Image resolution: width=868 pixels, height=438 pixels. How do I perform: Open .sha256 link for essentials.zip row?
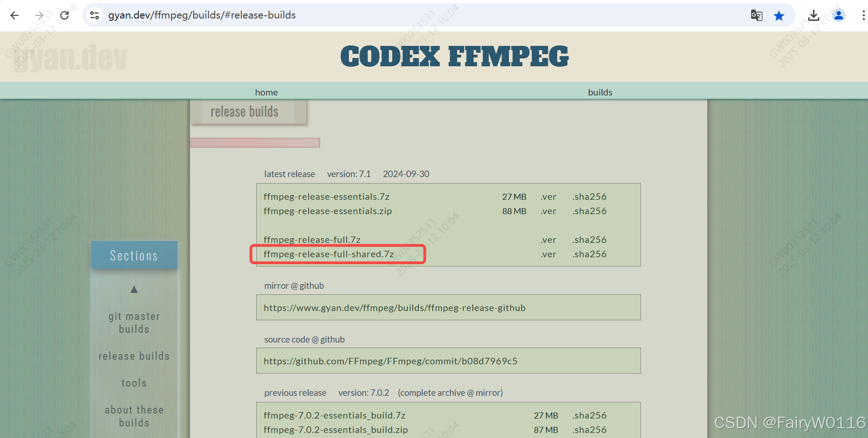(589, 211)
